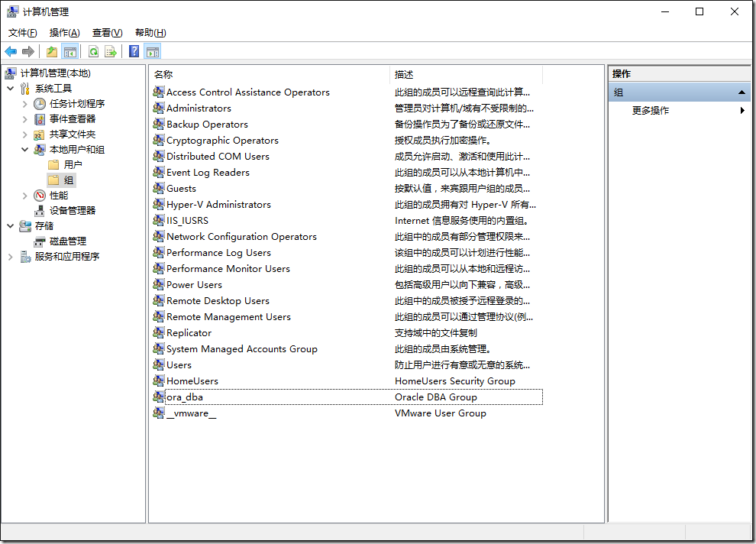
Task: Click the group icon next to Users
Action: tap(159, 364)
